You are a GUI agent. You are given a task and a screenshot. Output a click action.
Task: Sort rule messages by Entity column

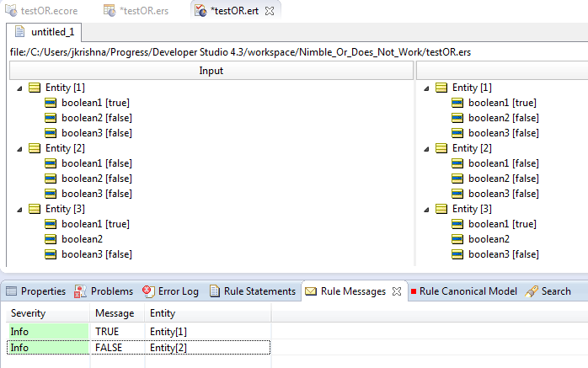208,313
